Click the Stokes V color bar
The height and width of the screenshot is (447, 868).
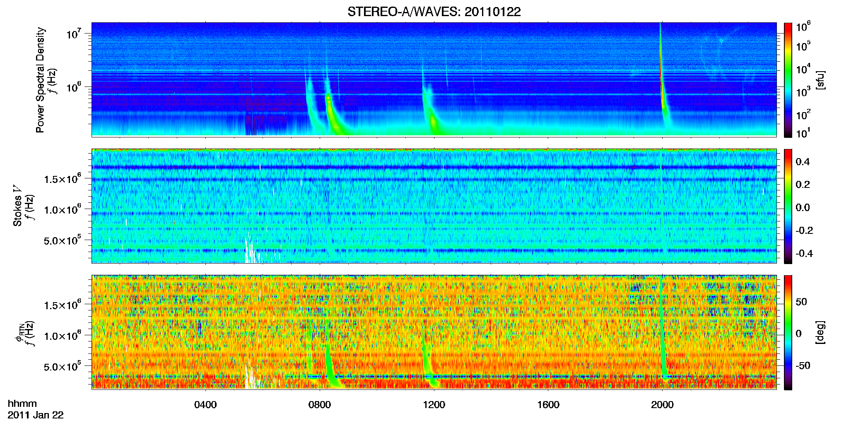788,206
